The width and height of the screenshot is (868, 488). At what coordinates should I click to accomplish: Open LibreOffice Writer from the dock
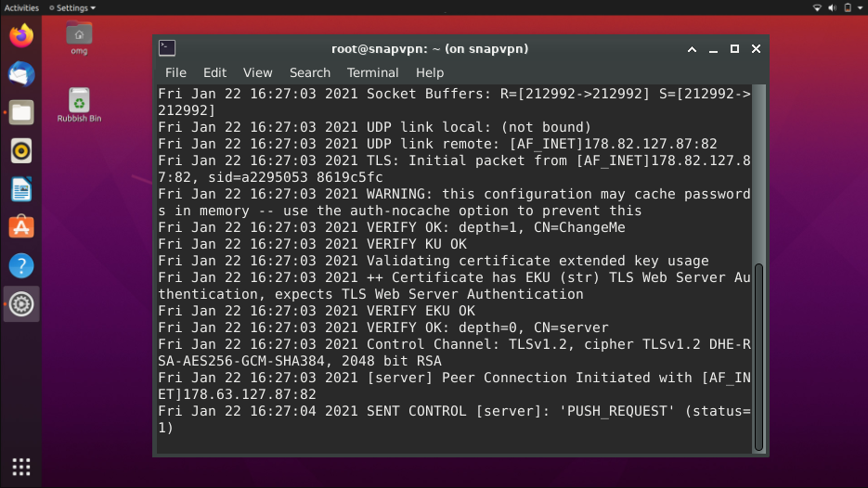tap(21, 189)
